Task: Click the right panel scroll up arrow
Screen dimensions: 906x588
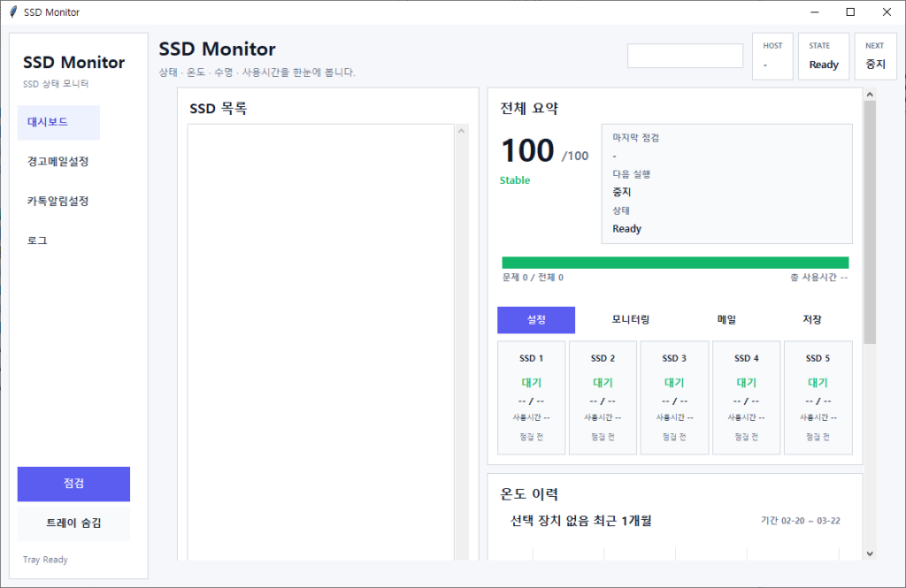Action: tap(869, 94)
